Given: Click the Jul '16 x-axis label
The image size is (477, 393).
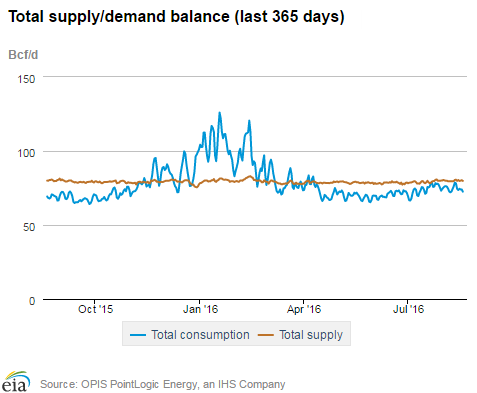Looking at the screenshot, I should [x=408, y=309].
